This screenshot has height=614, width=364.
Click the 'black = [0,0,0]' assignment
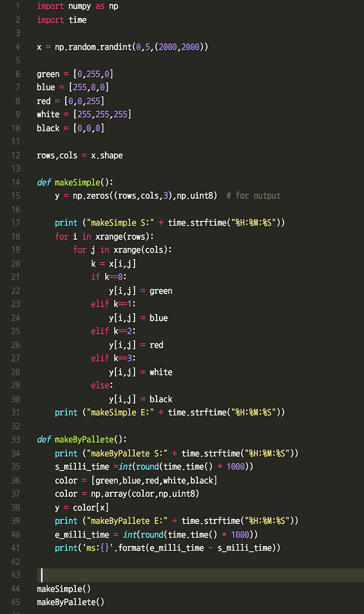point(70,128)
